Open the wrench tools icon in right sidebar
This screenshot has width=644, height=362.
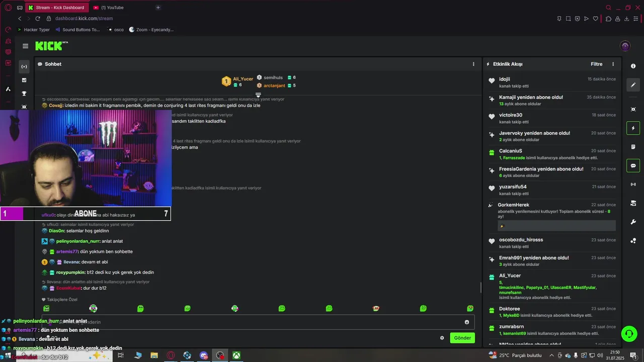633,222
